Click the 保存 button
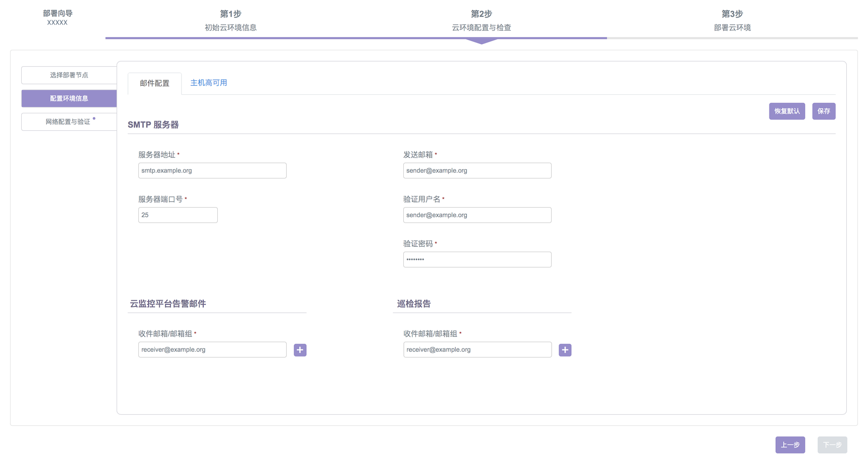Viewport: 868px width, 464px height. tap(823, 111)
